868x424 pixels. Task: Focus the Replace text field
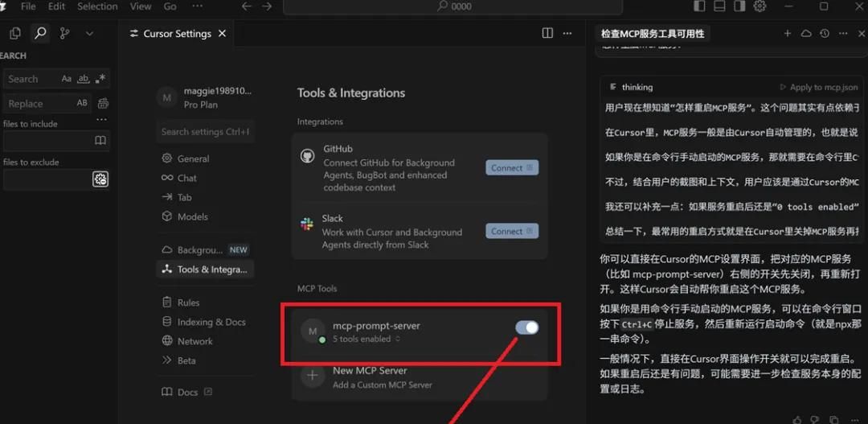click(47, 103)
